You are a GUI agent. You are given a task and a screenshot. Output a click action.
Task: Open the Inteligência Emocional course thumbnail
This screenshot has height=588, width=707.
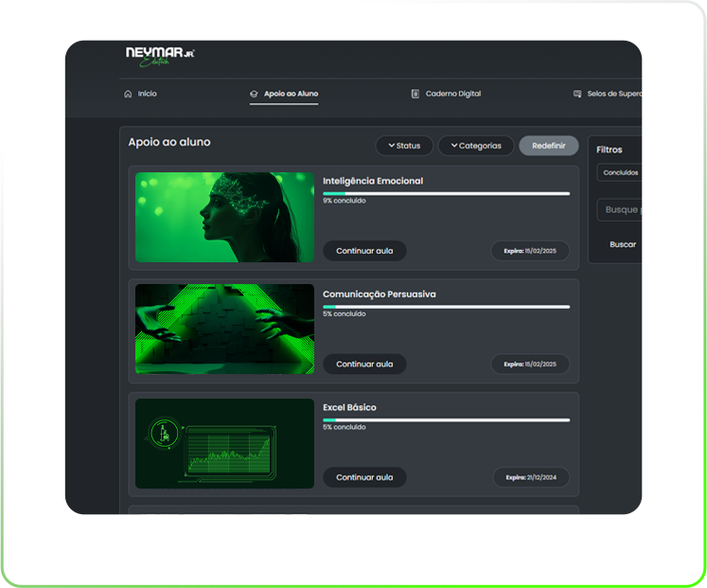coord(224,217)
